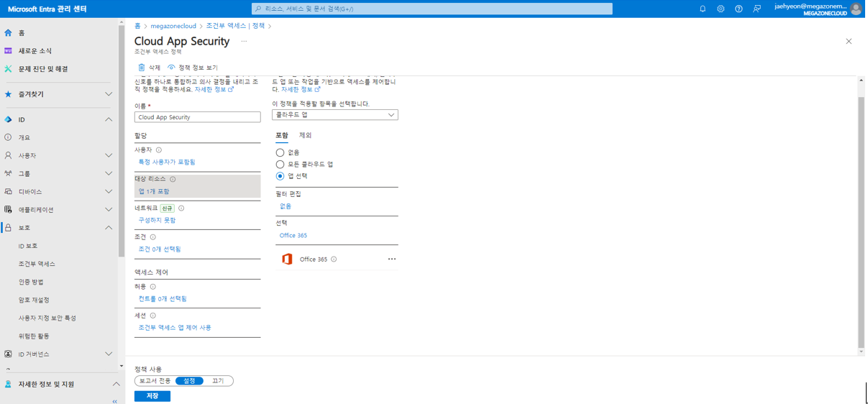Click the 사용자 person icon in sidebar
This screenshot has height=404, width=868.
pos(8,155)
